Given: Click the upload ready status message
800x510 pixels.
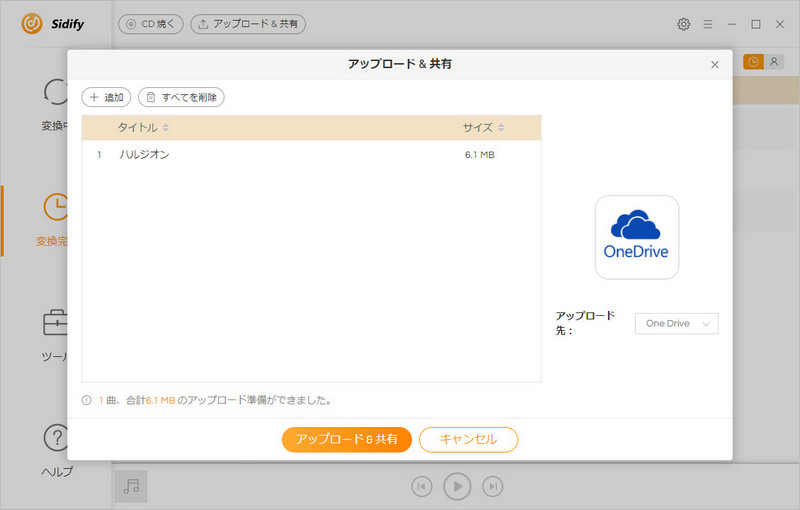Looking at the screenshot, I should [x=215, y=400].
